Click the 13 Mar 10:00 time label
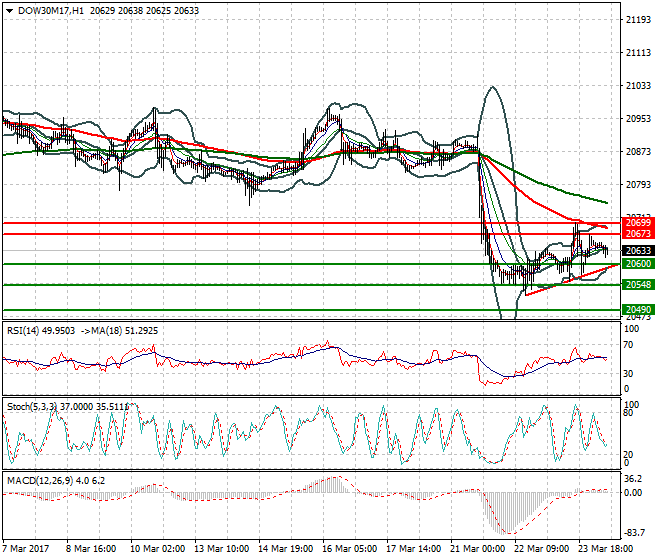660x560 pixels. (221, 549)
